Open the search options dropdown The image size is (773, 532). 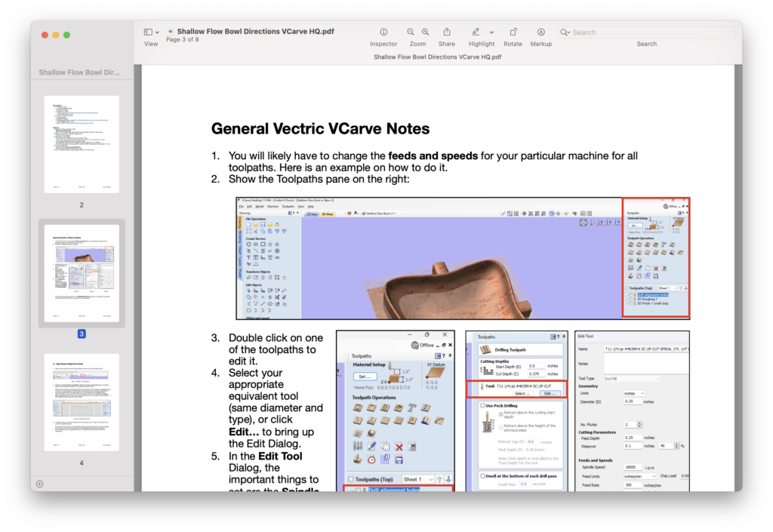[x=565, y=32]
